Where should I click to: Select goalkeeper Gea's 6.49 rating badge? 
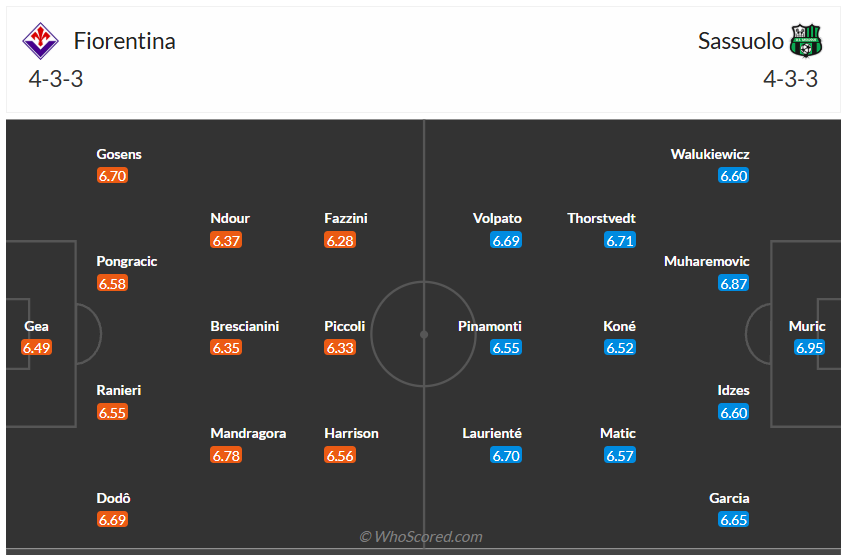[37, 348]
